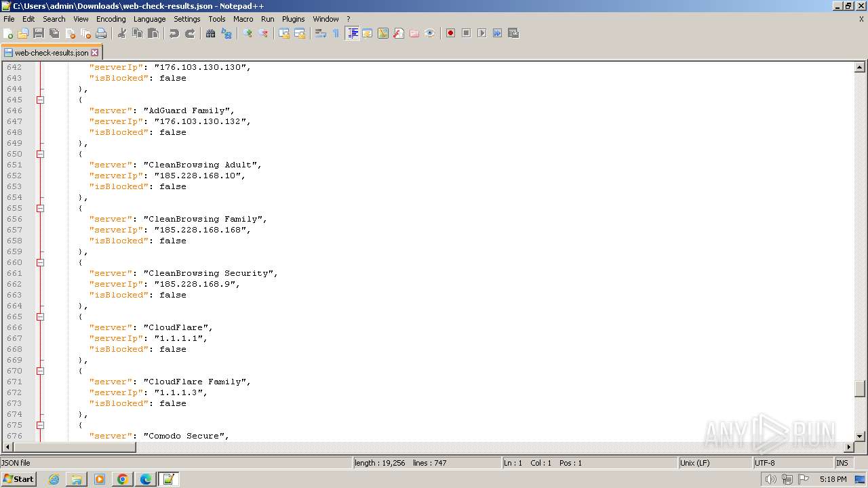Click the vertical scrollbar thumb
This screenshot has width=868, height=488.
click(x=859, y=389)
